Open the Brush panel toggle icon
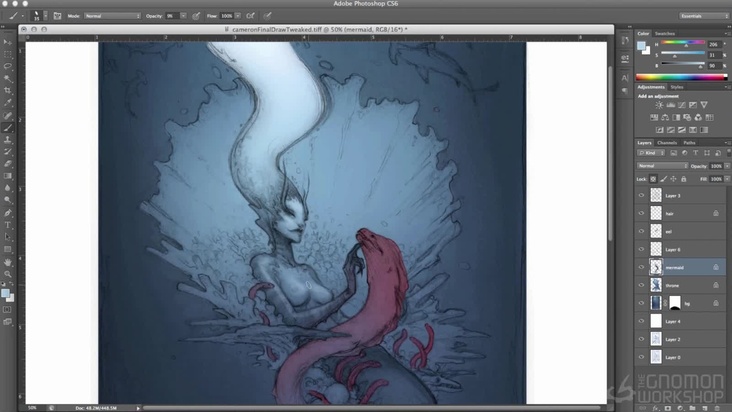The height and width of the screenshot is (412, 732). tap(56, 17)
